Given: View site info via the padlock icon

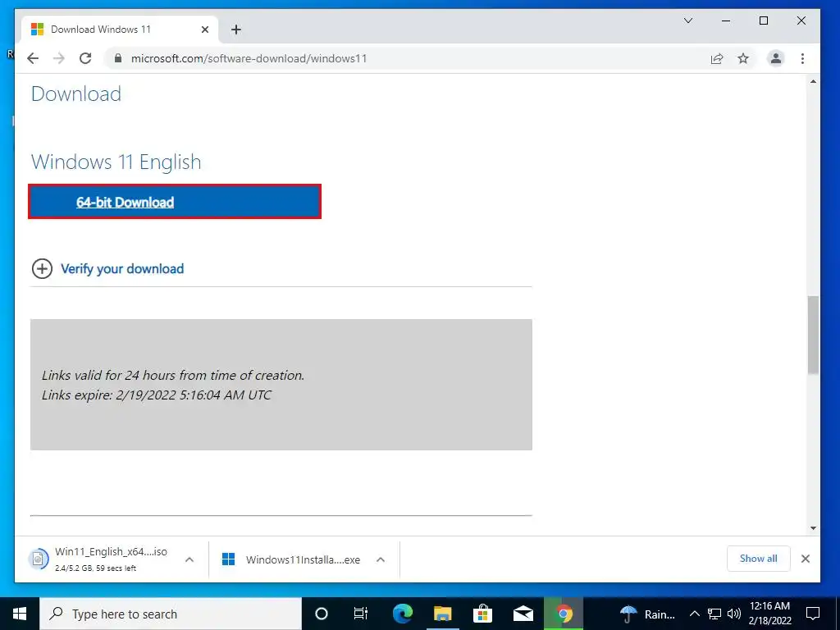Looking at the screenshot, I should pos(118,58).
